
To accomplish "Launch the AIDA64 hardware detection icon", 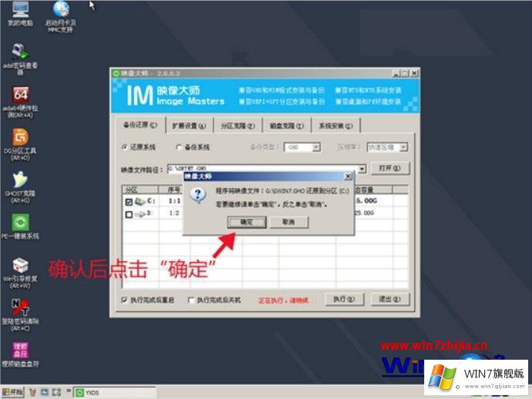I will (20, 102).
